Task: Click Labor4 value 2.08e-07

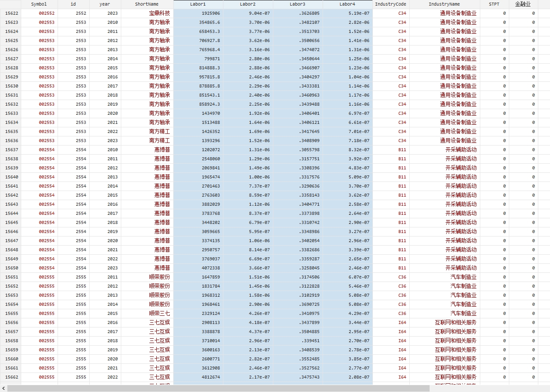Action: (x=359, y=377)
